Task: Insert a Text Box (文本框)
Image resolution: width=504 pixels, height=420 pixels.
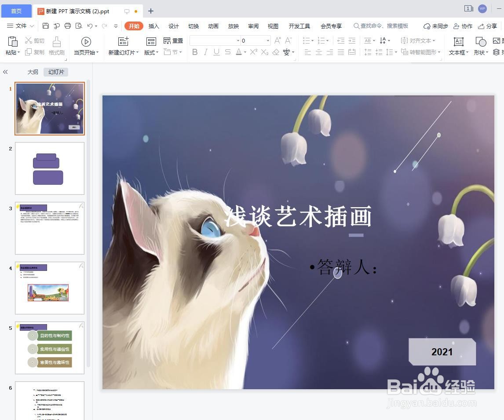Action: coord(458,46)
